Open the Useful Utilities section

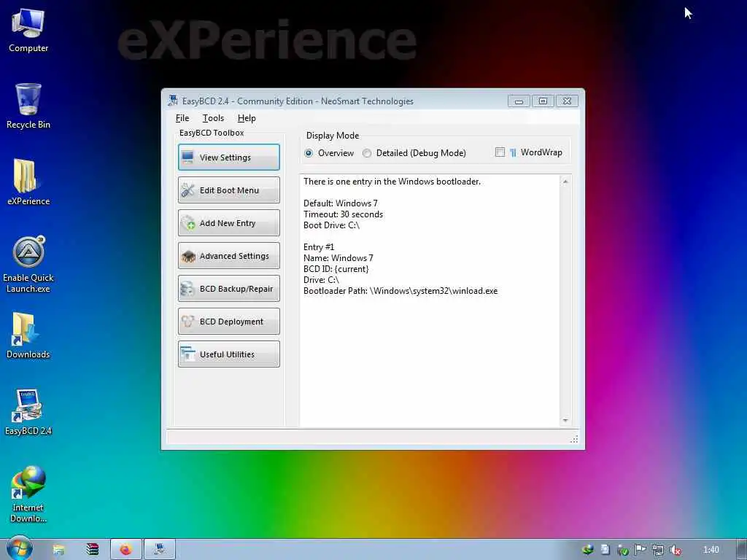click(228, 354)
